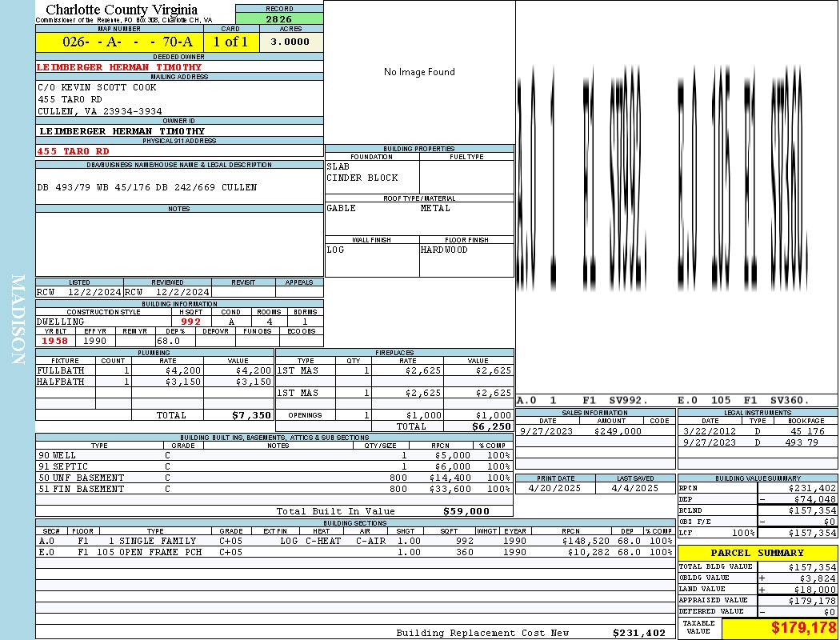Click the building sketch image
Viewport: 840px width, 640px height.
[x=676, y=192]
